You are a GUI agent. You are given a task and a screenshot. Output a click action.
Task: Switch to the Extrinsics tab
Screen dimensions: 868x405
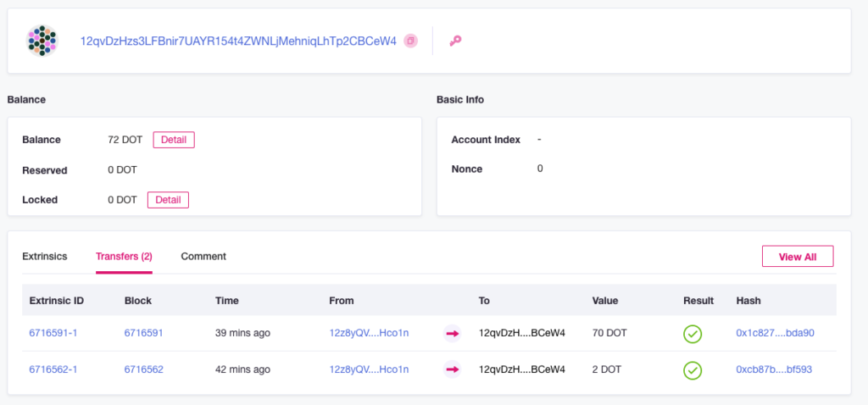pyautogui.click(x=45, y=256)
